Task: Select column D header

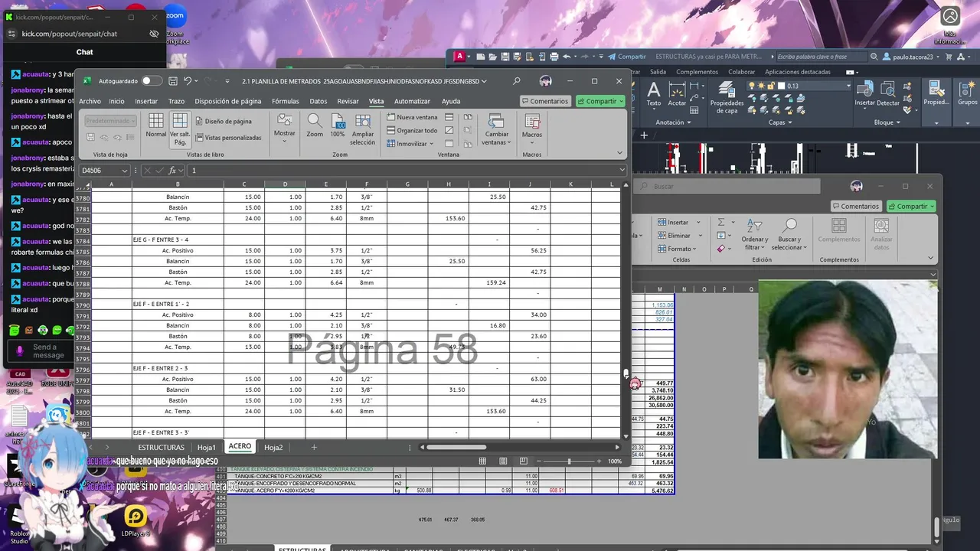Action: (x=285, y=184)
